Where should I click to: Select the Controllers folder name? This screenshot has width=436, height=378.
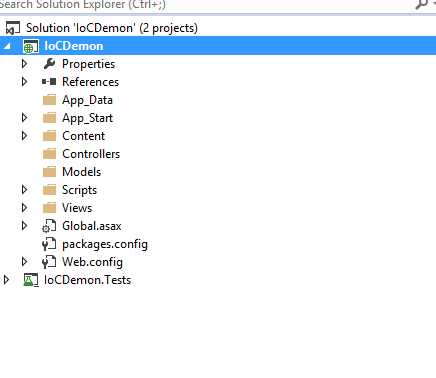[91, 154]
